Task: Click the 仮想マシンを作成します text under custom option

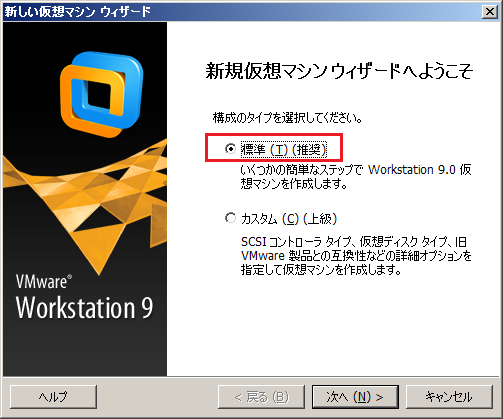Action: (342, 270)
